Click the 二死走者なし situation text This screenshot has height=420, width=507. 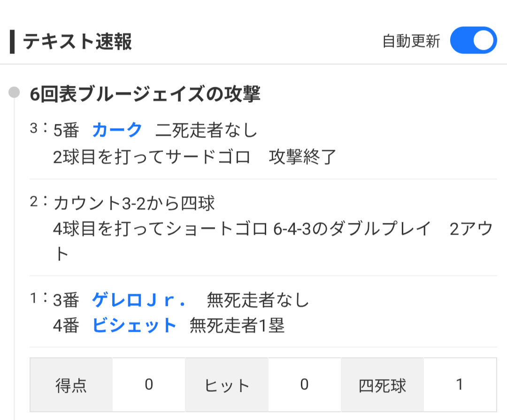coord(207,130)
